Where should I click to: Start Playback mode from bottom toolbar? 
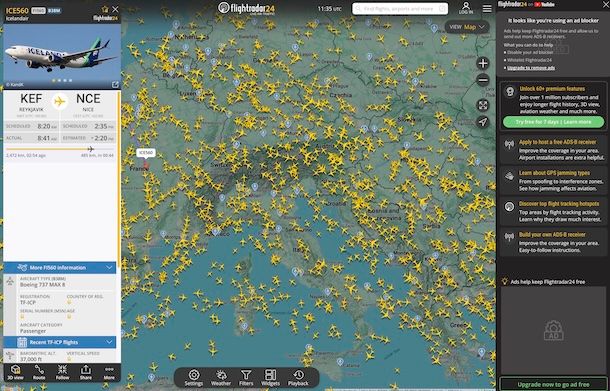298,377
